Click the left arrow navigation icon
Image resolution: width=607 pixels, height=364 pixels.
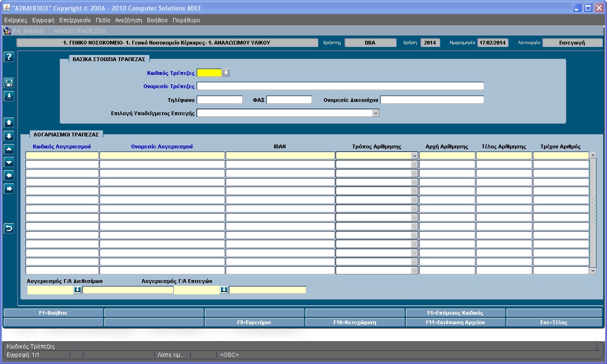(x=9, y=175)
